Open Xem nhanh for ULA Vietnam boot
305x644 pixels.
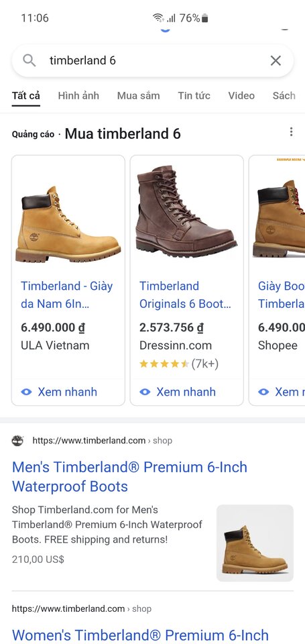[x=59, y=392]
